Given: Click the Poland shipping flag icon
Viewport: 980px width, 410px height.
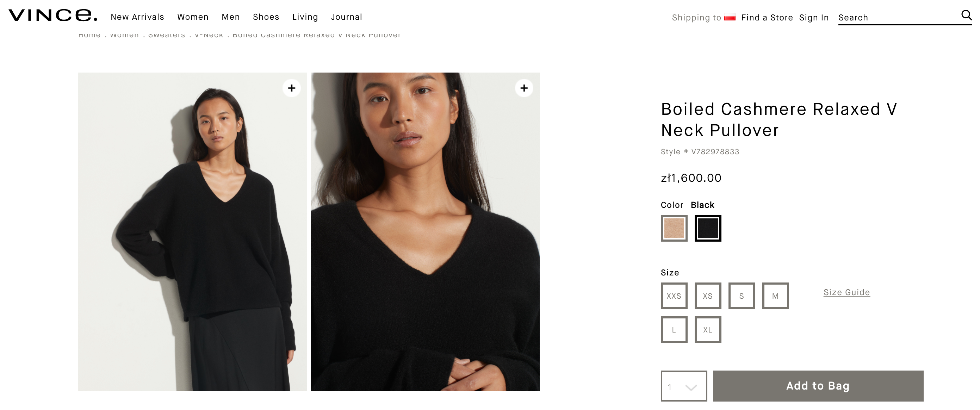Looking at the screenshot, I should (x=730, y=18).
